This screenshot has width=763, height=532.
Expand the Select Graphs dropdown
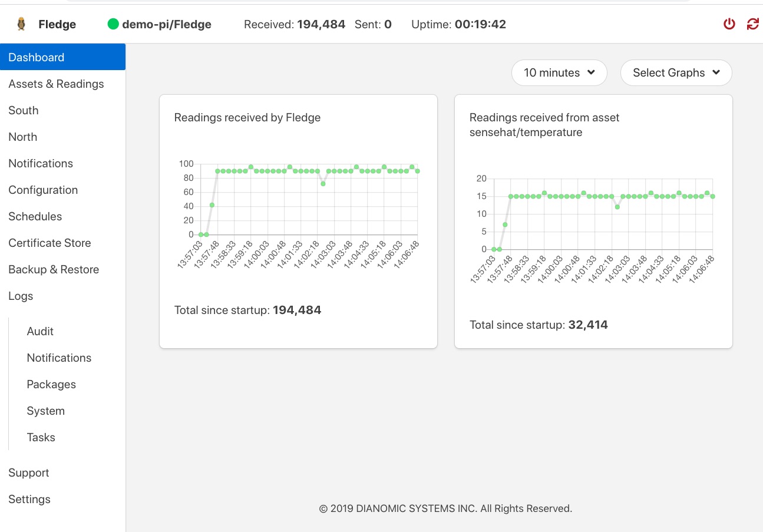(676, 72)
